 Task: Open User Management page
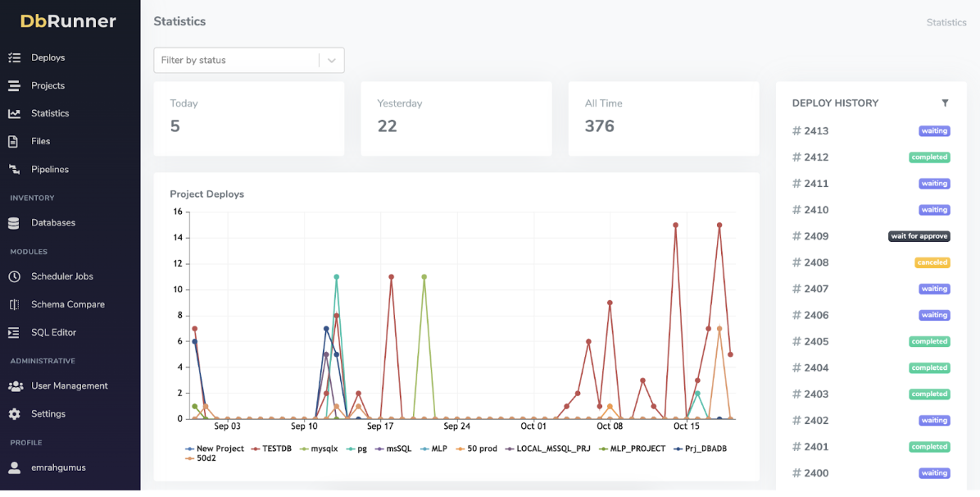tap(69, 385)
